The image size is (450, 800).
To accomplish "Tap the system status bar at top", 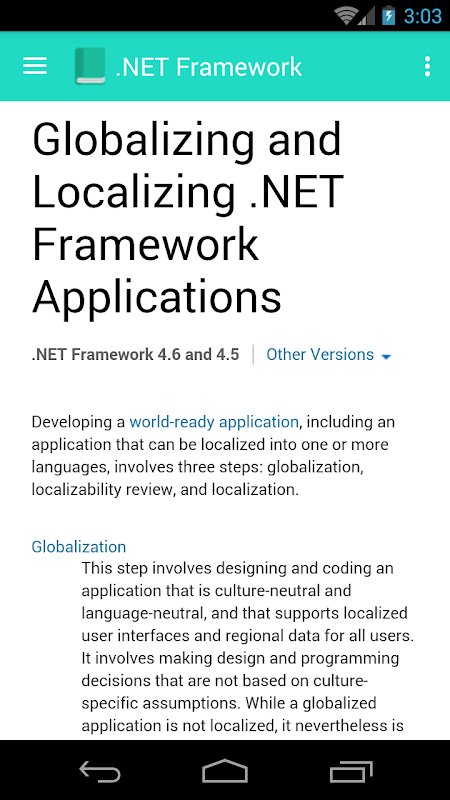I will [225, 15].
